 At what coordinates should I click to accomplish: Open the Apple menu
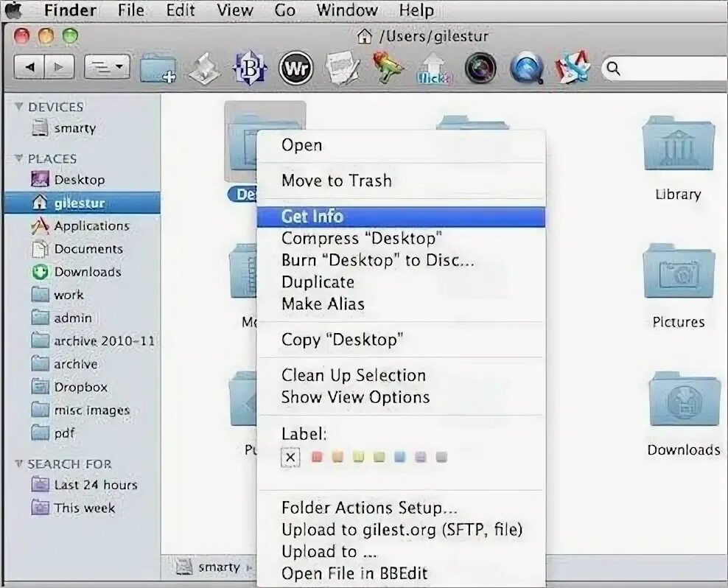14,10
